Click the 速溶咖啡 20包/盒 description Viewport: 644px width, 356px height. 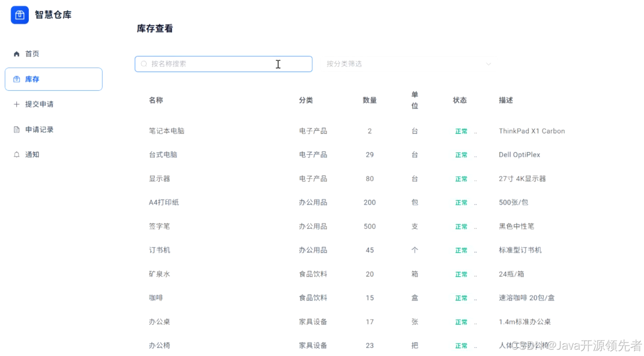[527, 298]
